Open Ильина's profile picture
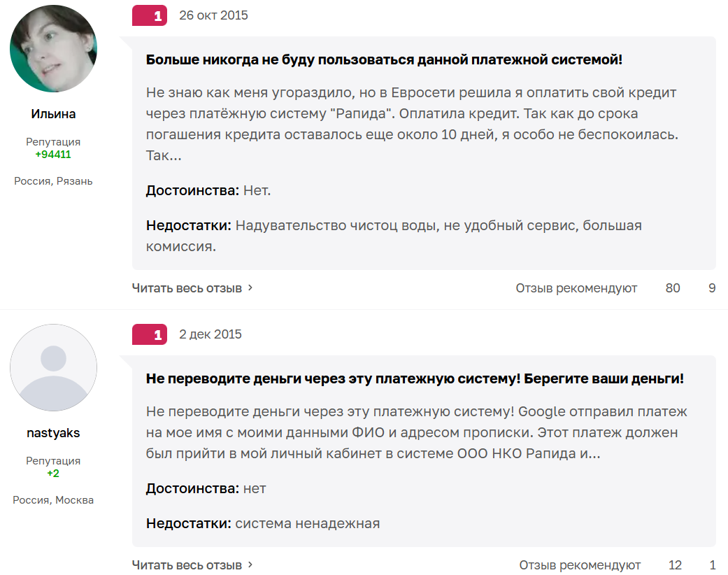Image resolution: width=728 pixels, height=575 pixels. click(x=53, y=48)
